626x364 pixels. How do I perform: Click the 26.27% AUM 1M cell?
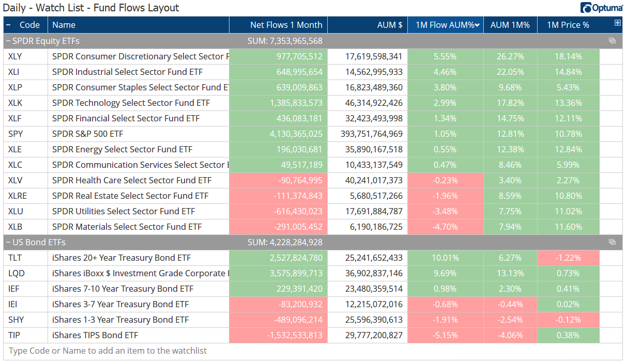click(510, 56)
